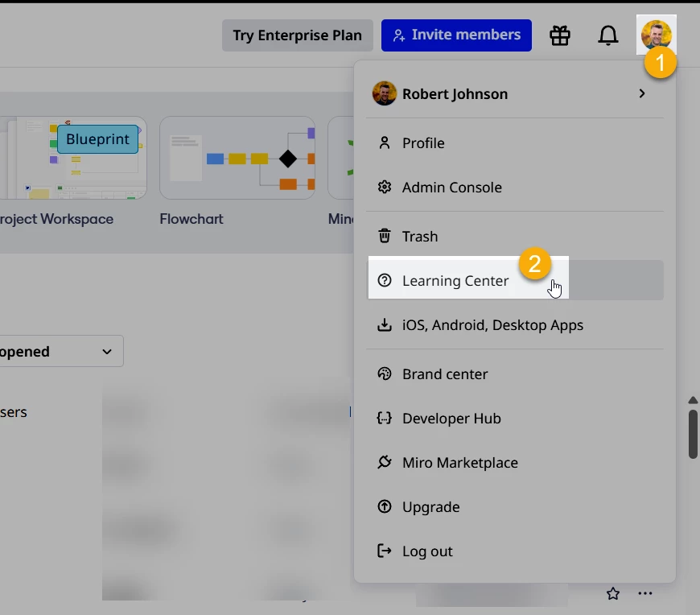Viewport: 700px width, 615px height.
Task: Go to Developer Hub
Action: tap(515, 418)
